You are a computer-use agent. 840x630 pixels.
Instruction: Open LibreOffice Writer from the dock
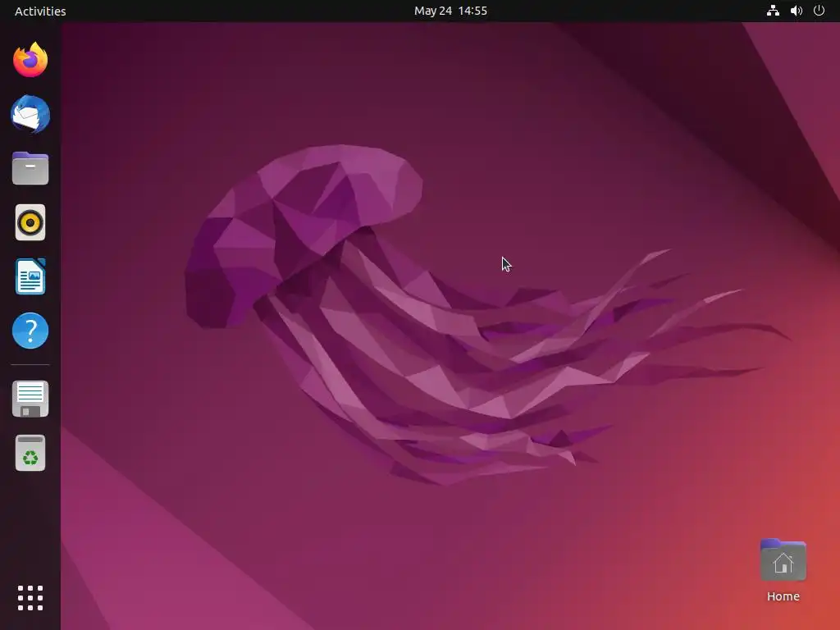click(x=30, y=276)
